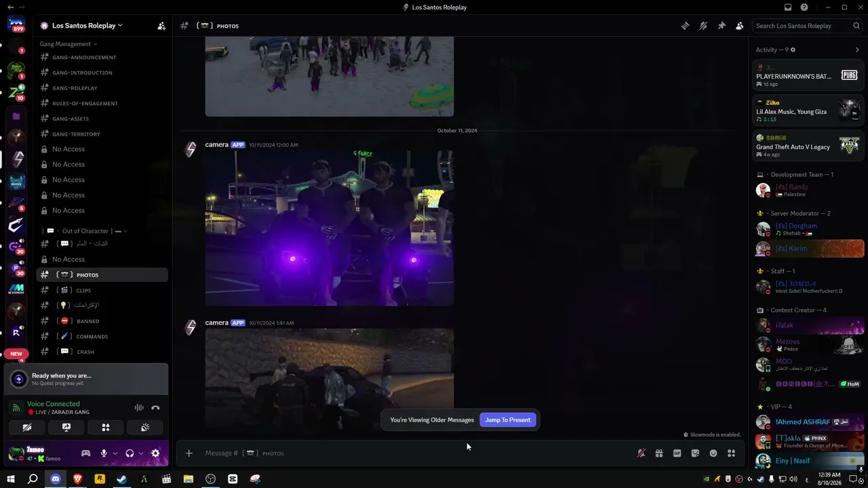
Task: Mute the microphone in user panel
Action: (x=104, y=453)
